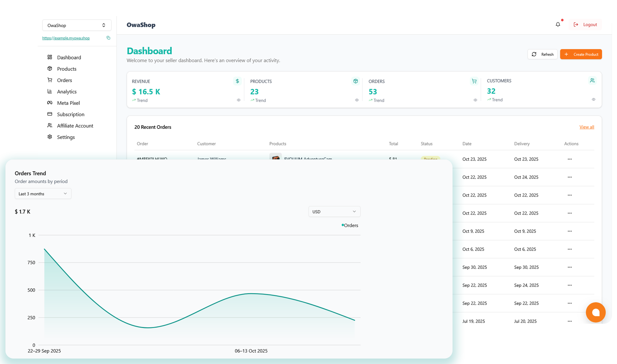Viewport: 617px width, 364px height.
Task: Show the Orders Trend in stats card
Action: (x=377, y=100)
